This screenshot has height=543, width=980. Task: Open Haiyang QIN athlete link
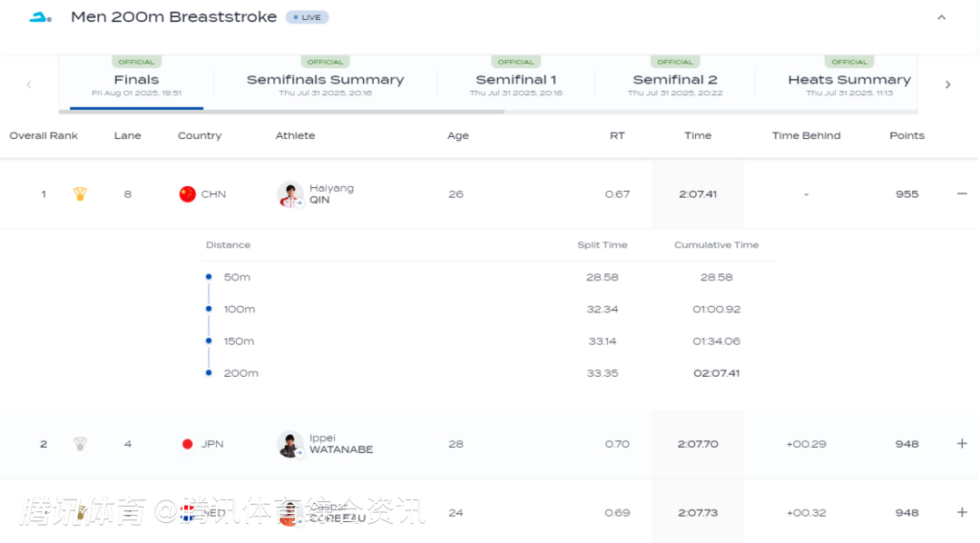click(331, 194)
